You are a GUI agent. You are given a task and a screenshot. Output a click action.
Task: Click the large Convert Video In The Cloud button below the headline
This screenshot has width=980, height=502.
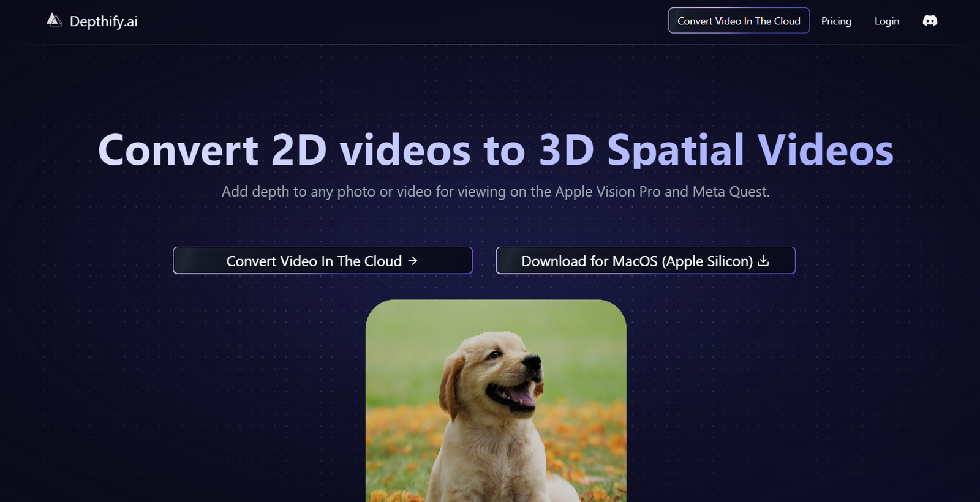coord(323,261)
